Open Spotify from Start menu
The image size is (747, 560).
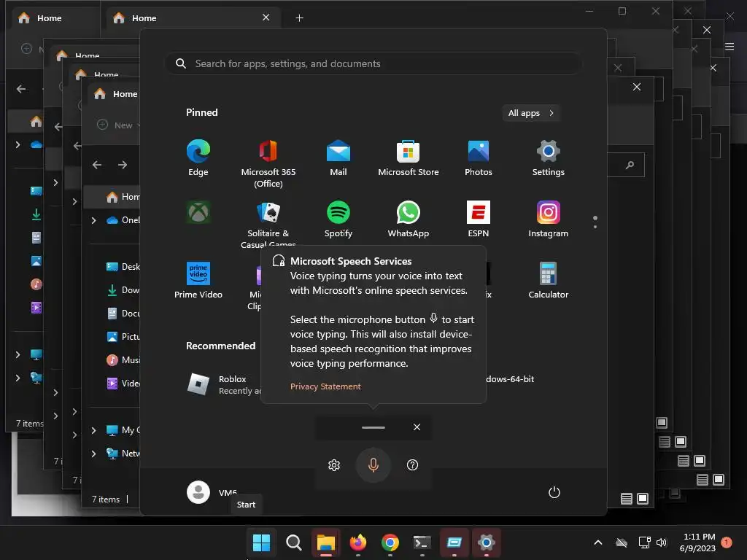coord(338,219)
